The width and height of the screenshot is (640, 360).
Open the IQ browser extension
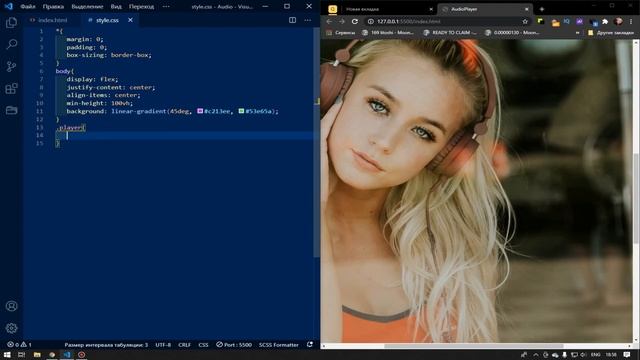tap(567, 21)
